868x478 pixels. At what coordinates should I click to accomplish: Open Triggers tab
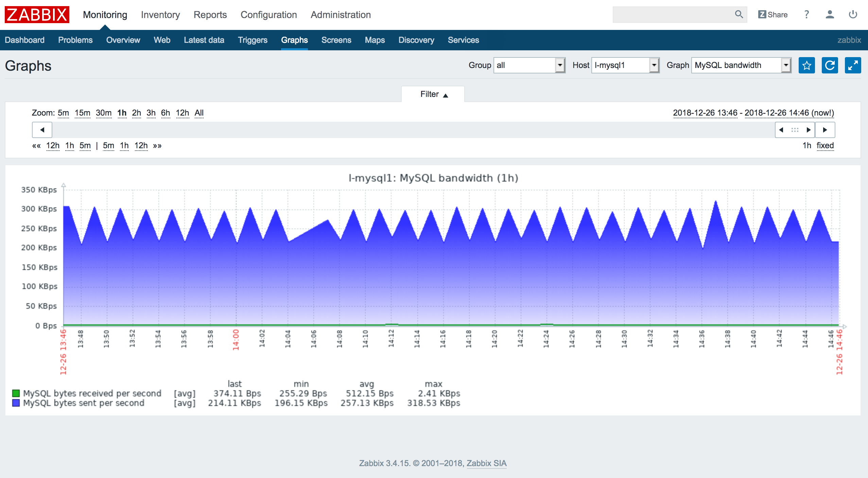[x=253, y=40]
